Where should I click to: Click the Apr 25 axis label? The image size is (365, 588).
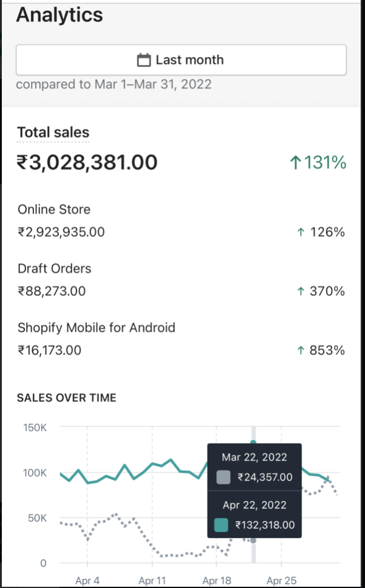pyautogui.click(x=282, y=581)
